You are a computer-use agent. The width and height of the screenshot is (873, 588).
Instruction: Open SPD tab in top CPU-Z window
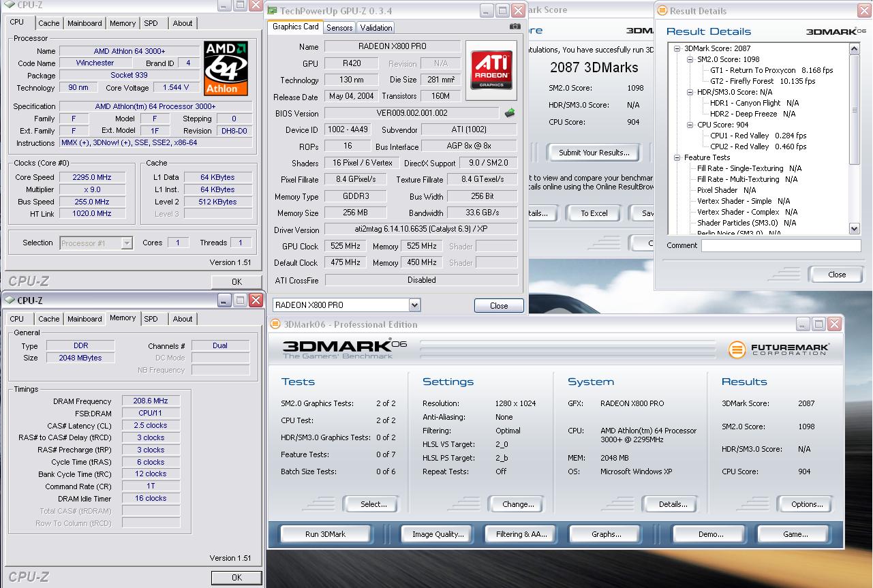point(151,23)
